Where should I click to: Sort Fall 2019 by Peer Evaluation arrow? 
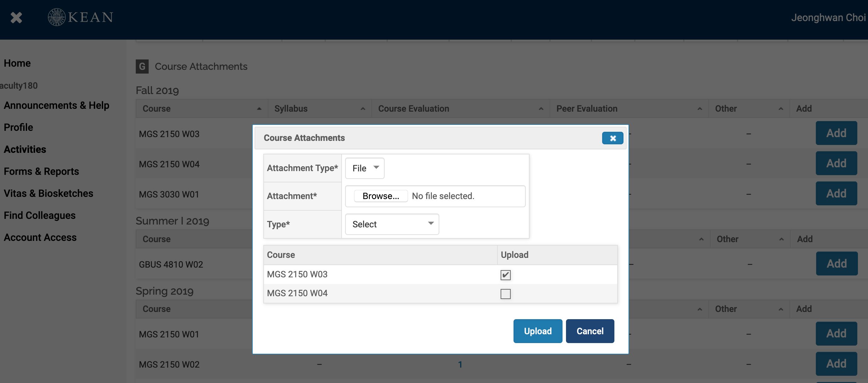click(x=700, y=108)
